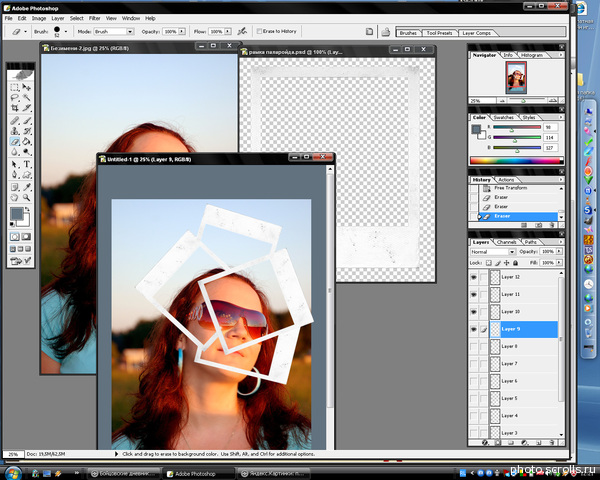The image size is (600, 480).
Task: Open the Image menu
Action: [39, 18]
